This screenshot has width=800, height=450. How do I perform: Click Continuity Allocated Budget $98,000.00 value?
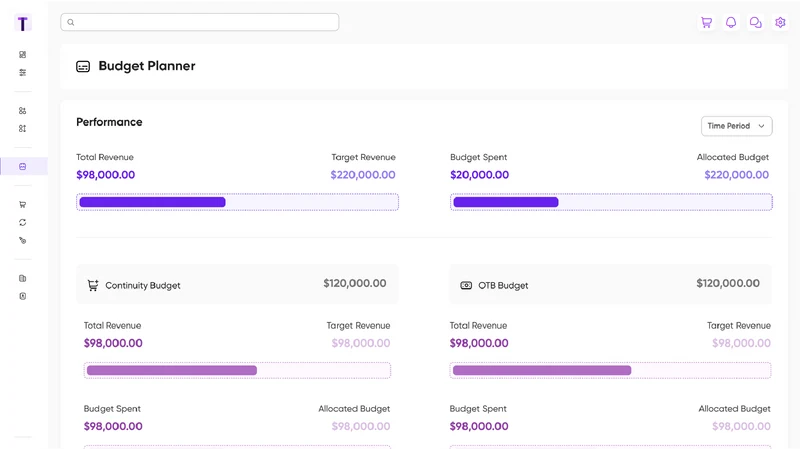[x=361, y=427]
